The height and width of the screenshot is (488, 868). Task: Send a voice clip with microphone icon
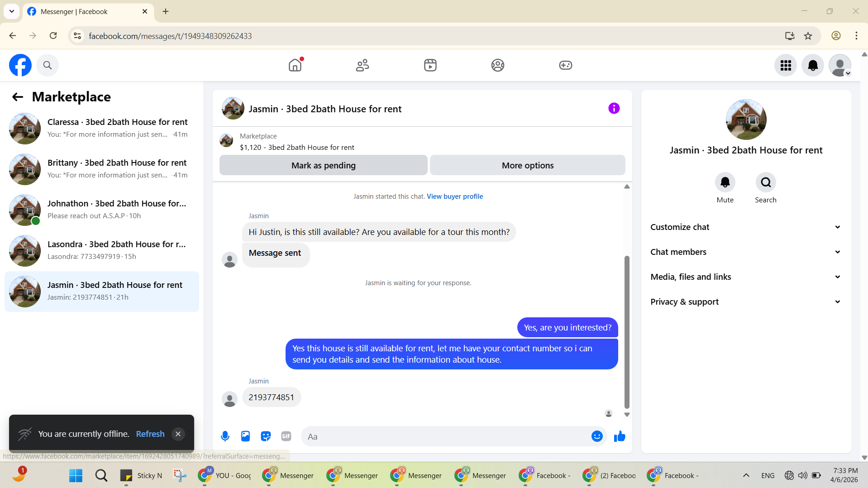pyautogui.click(x=225, y=436)
